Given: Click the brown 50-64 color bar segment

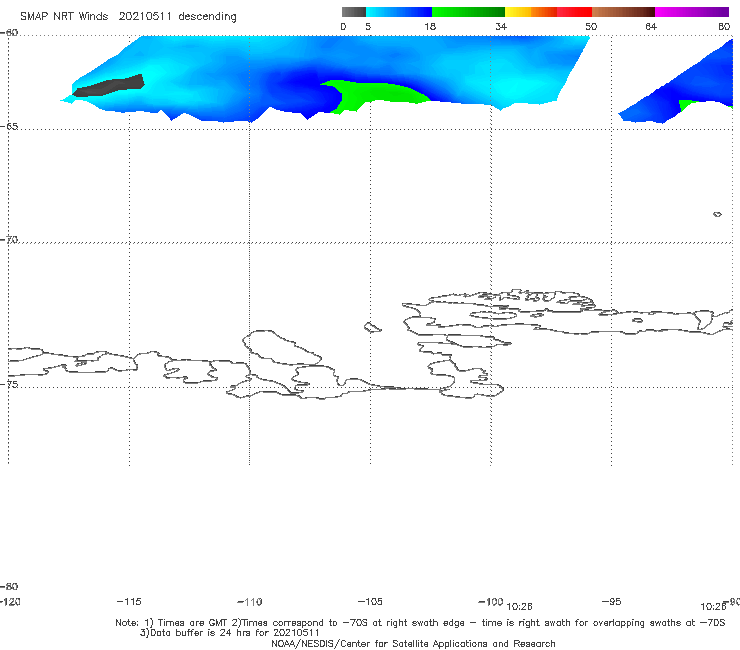Looking at the screenshot, I should 623,12.
